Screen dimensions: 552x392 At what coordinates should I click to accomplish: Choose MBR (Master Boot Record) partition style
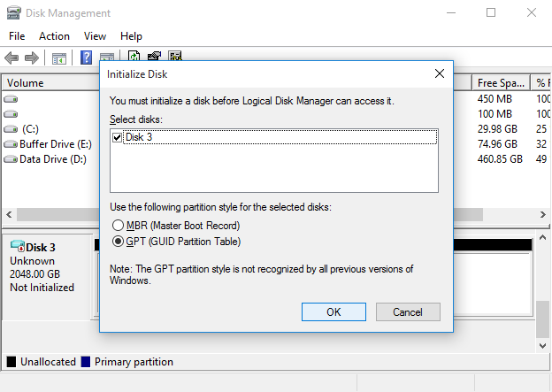click(x=118, y=225)
